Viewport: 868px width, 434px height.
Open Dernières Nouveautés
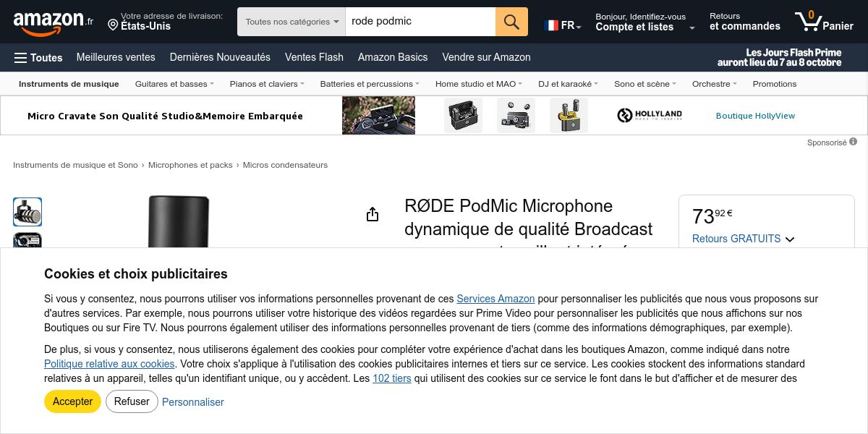220,57
